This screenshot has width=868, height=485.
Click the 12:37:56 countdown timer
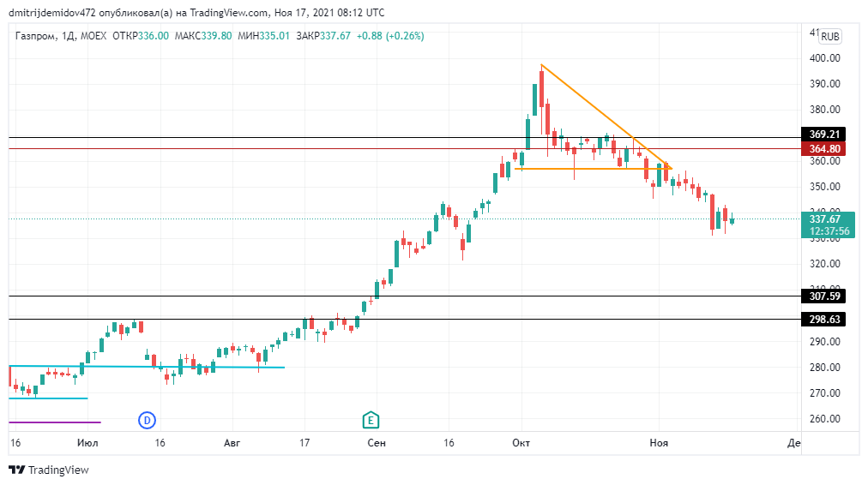click(x=829, y=231)
